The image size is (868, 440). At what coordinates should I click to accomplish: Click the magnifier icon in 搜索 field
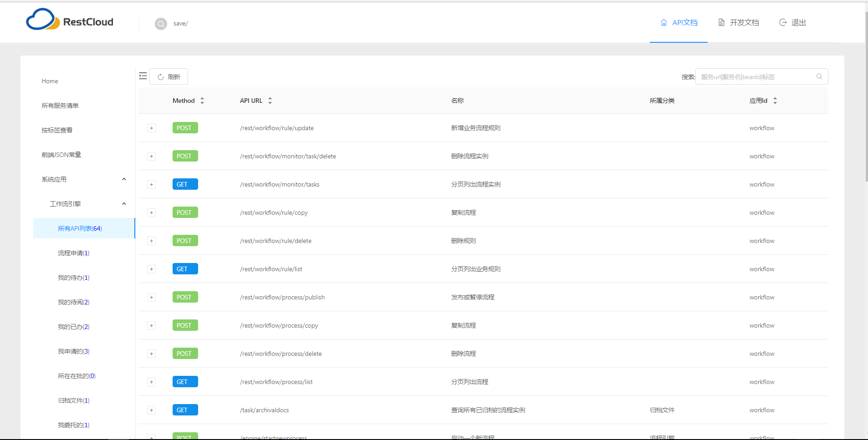819,76
